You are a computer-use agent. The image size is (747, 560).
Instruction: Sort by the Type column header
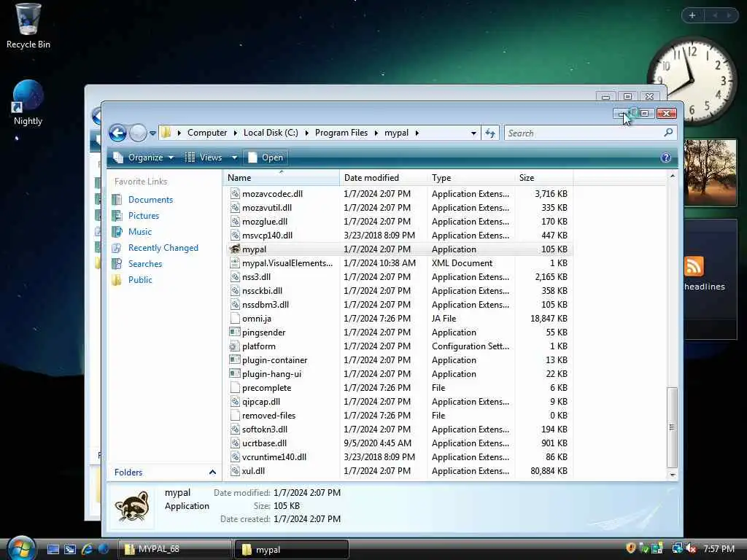(471, 178)
